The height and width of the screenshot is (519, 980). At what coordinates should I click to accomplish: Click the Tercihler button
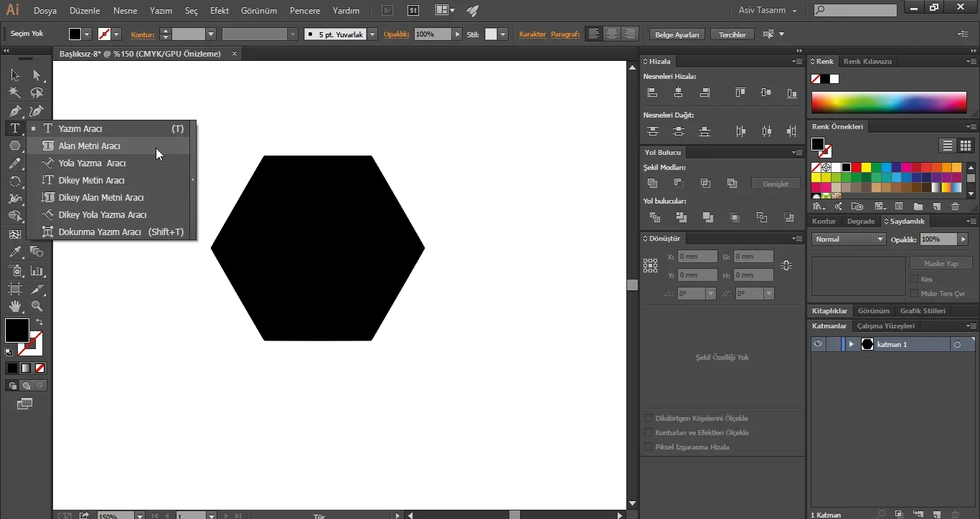click(x=732, y=34)
